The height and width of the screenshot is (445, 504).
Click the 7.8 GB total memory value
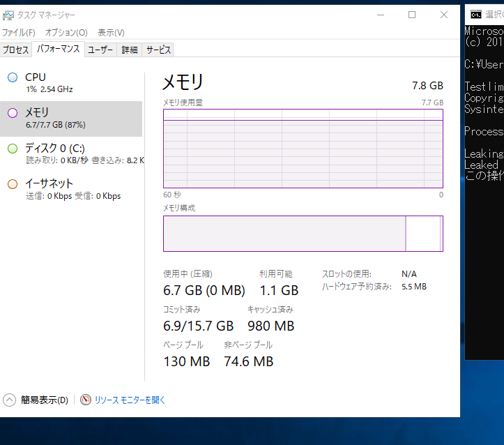[427, 86]
